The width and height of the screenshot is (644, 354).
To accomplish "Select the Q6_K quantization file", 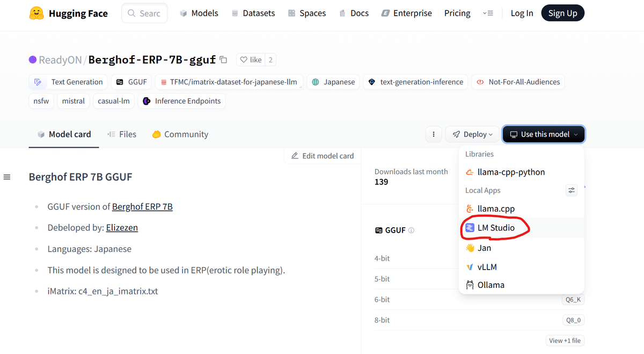I will click(573, 300).
